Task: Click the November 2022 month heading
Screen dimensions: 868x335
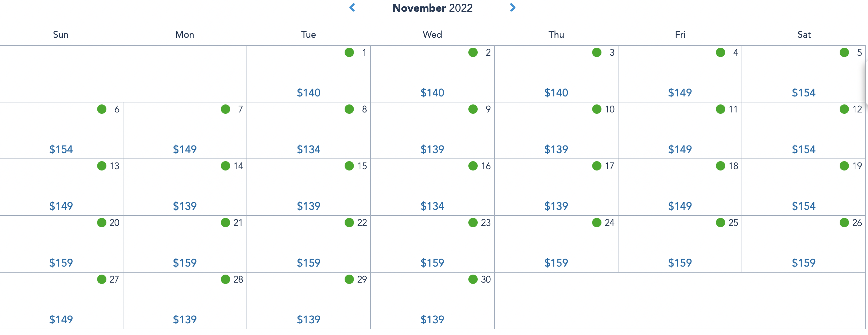Action: (x=432, y=8)
